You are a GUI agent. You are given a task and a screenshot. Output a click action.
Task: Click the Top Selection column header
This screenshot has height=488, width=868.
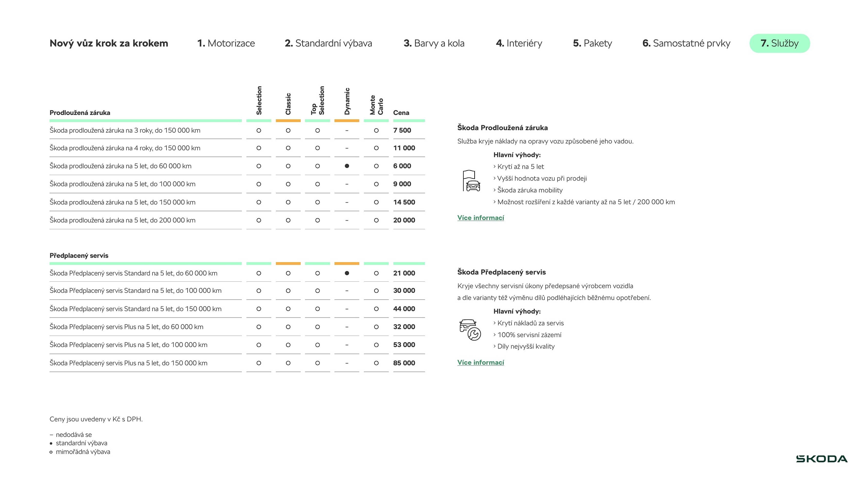tap(317, 100)
